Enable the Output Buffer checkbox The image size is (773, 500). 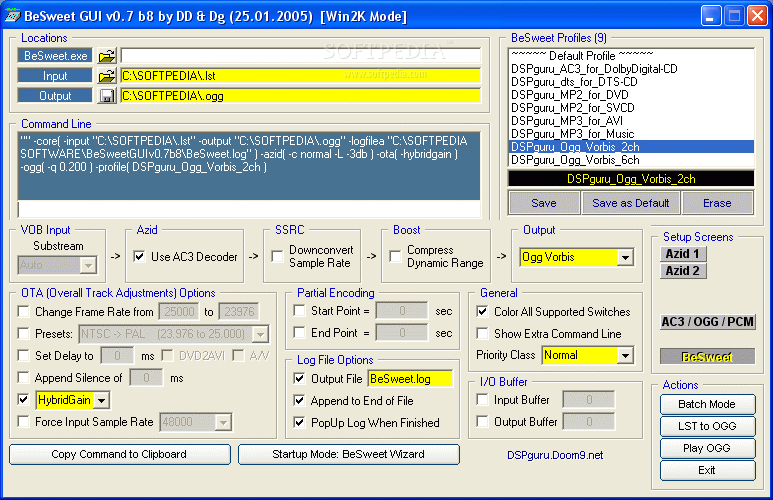pyautogui.click(x=482, y=422)
